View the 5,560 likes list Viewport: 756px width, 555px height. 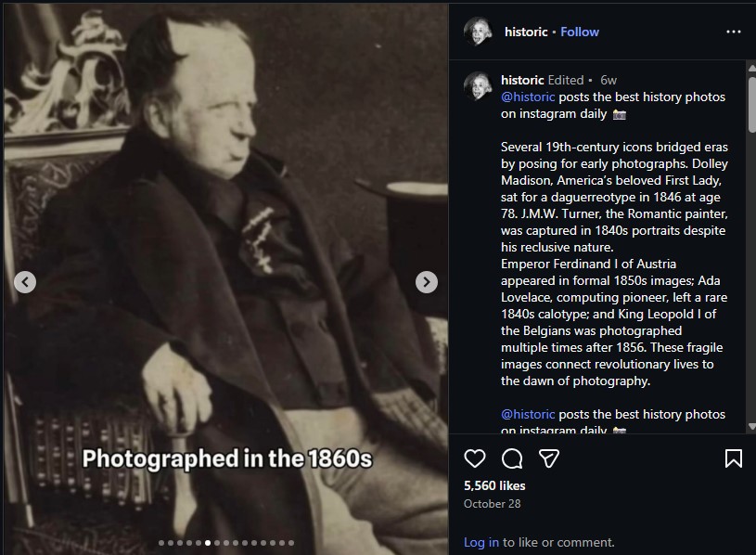[494, 485]
